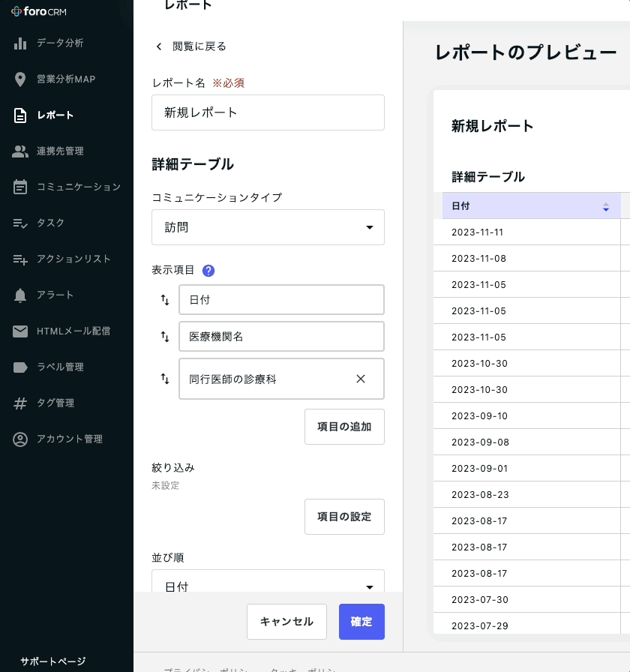The width and height of the screenshot is (630, 672).
Task: Click the アクションリスト list-plus icon
Action: pos(20,259)
